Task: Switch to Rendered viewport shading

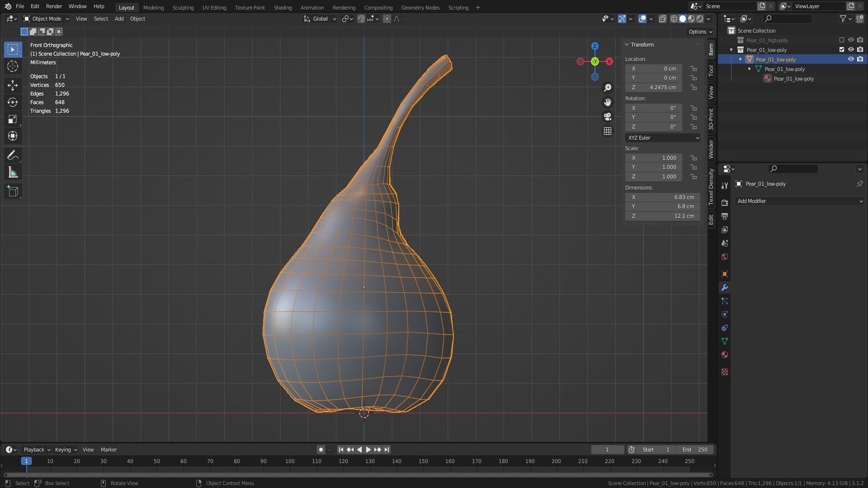Action: (700, 19)
